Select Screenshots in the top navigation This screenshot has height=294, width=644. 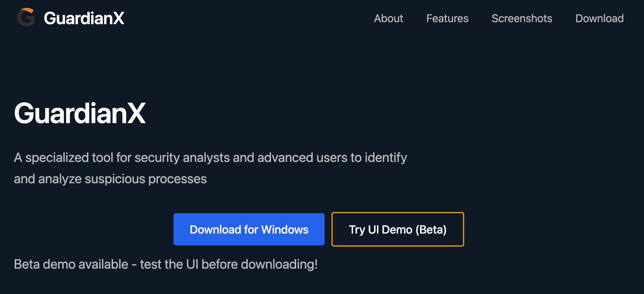(522, 18)
